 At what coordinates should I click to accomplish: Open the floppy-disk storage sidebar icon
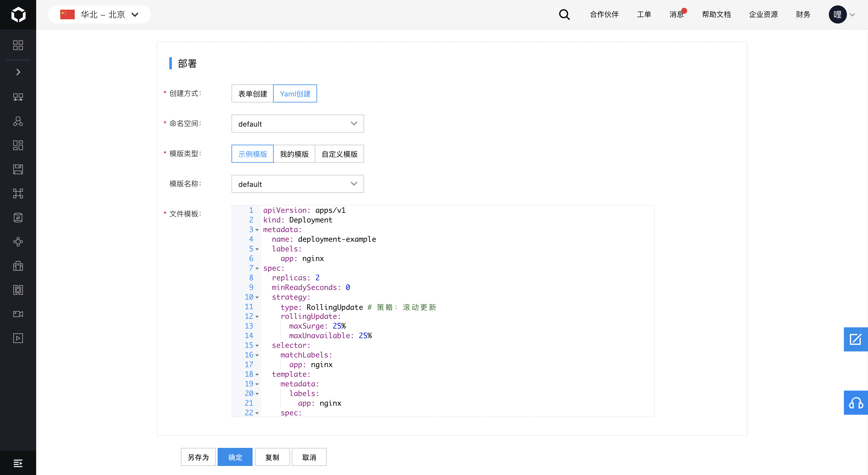pyautogui.click(x=18, y=169)
